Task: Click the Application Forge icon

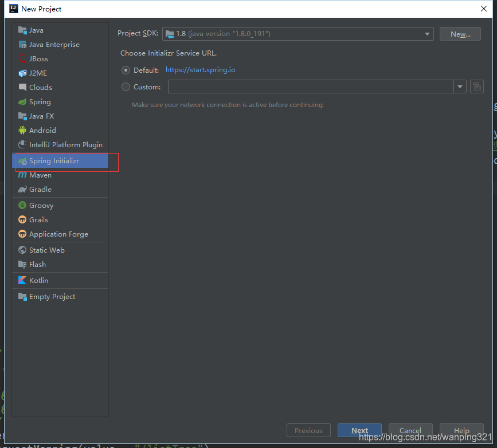Action: point(22,234)
